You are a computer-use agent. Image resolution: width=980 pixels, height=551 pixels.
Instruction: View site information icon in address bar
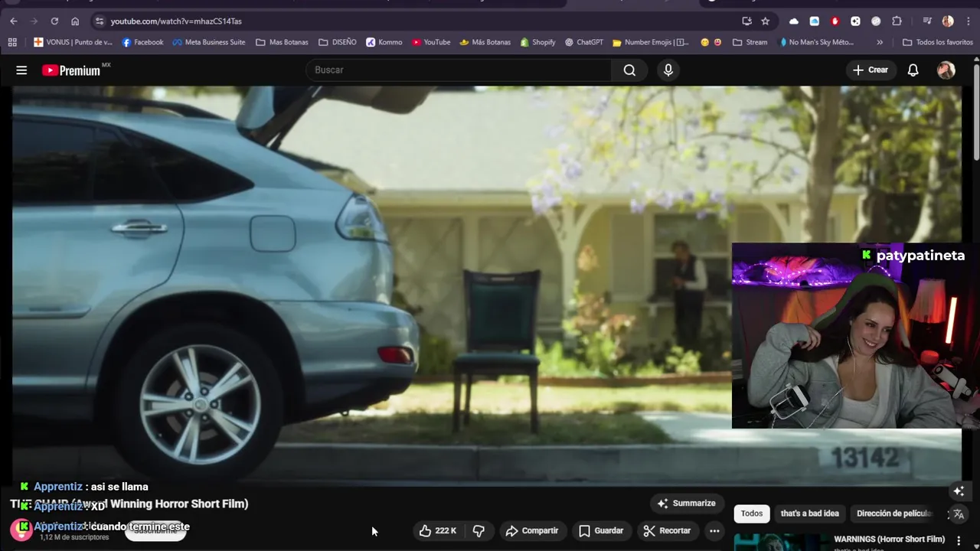[x=99, y=21]
